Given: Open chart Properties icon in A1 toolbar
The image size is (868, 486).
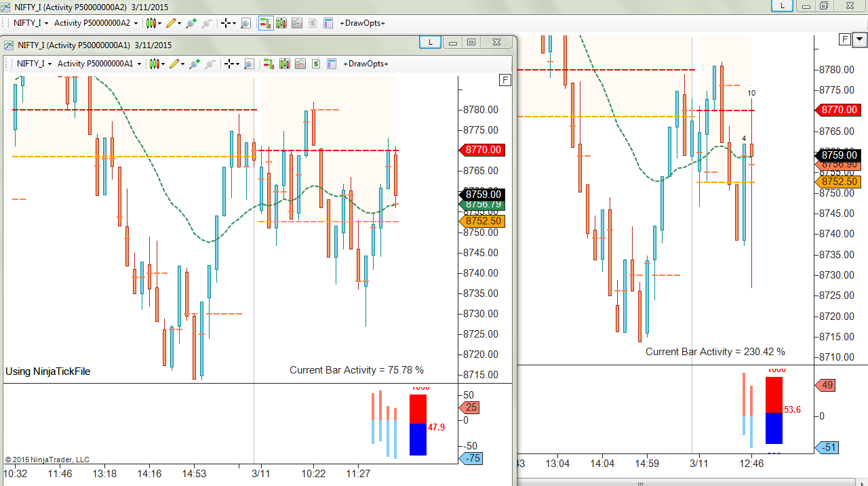Looking at the screenshot, I should pyautogui.click(x=332, y=64).
